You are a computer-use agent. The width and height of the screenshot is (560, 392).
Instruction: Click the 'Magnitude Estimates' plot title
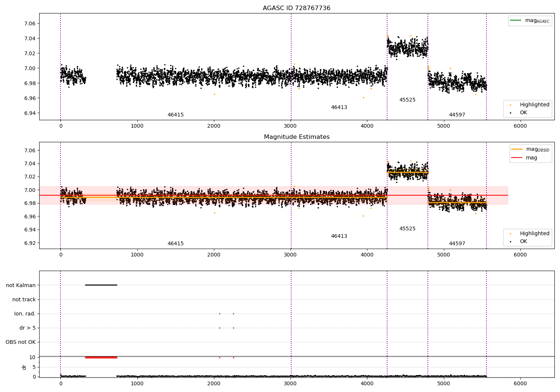297,137
